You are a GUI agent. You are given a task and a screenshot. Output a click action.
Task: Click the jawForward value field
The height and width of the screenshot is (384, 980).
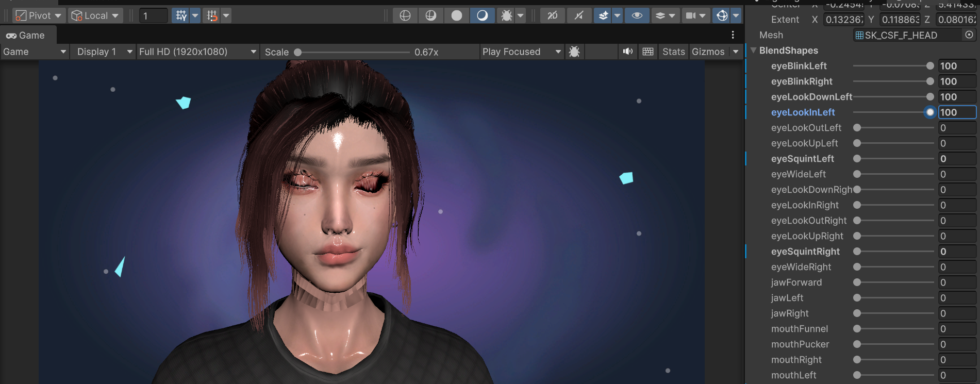[956, 282]
